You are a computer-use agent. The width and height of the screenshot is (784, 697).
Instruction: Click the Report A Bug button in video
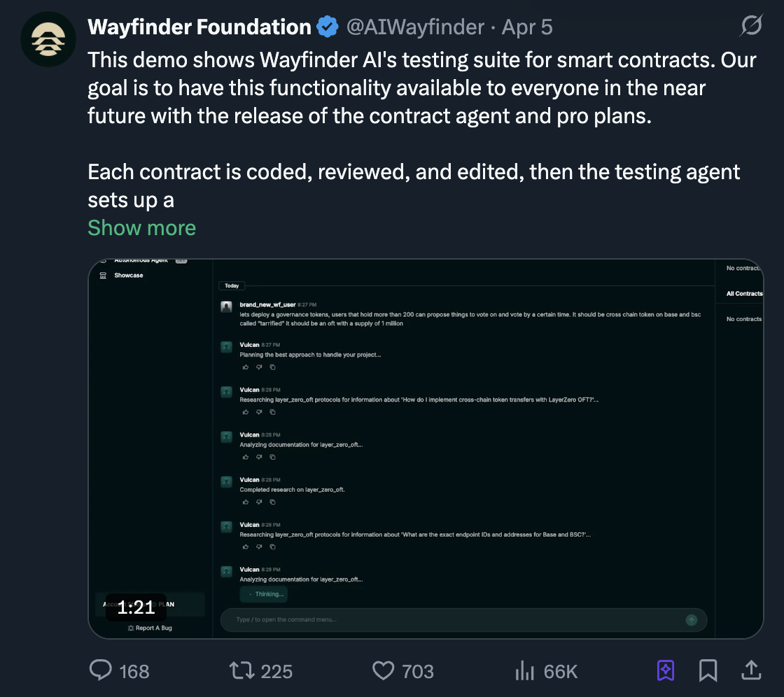(x=150, y=628)
